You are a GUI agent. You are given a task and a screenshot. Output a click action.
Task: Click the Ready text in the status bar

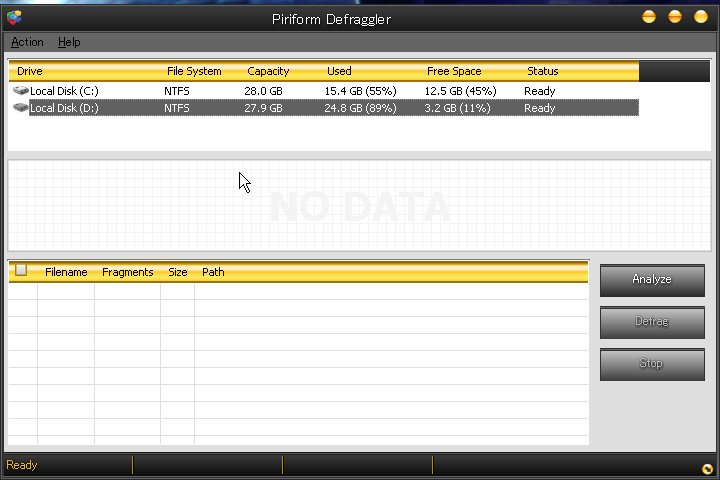tap(22, 465)
